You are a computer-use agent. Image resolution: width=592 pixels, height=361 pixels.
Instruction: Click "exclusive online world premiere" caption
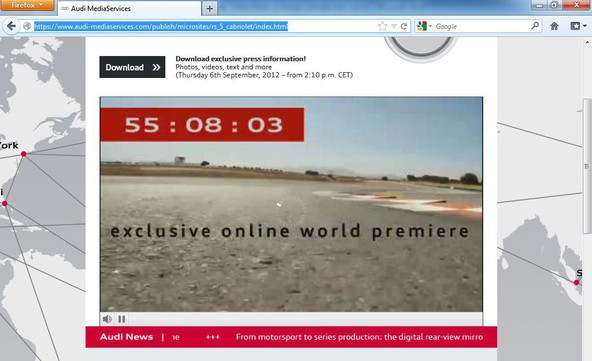[290, 231]
